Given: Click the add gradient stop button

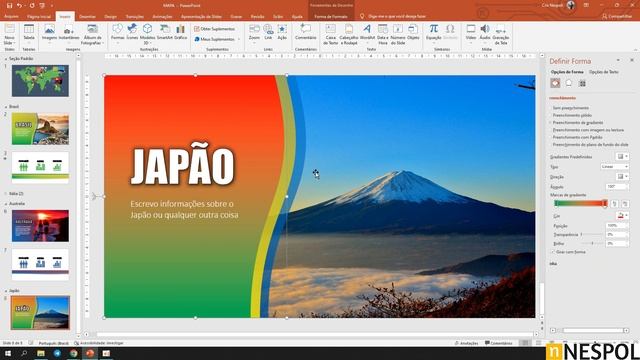Looking at the screenshot, I should point(614,204).
